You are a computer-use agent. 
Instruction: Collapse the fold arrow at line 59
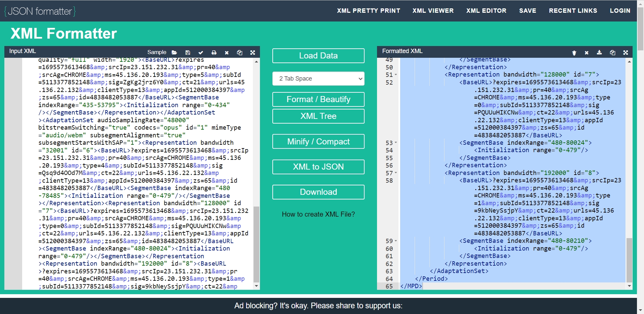point(396,241)
